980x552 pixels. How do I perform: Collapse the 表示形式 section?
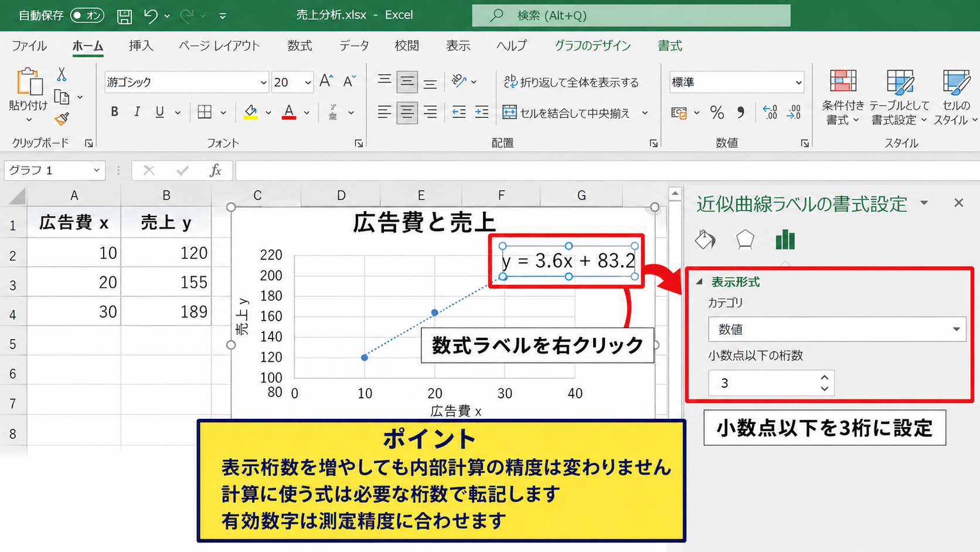point(699,282)
